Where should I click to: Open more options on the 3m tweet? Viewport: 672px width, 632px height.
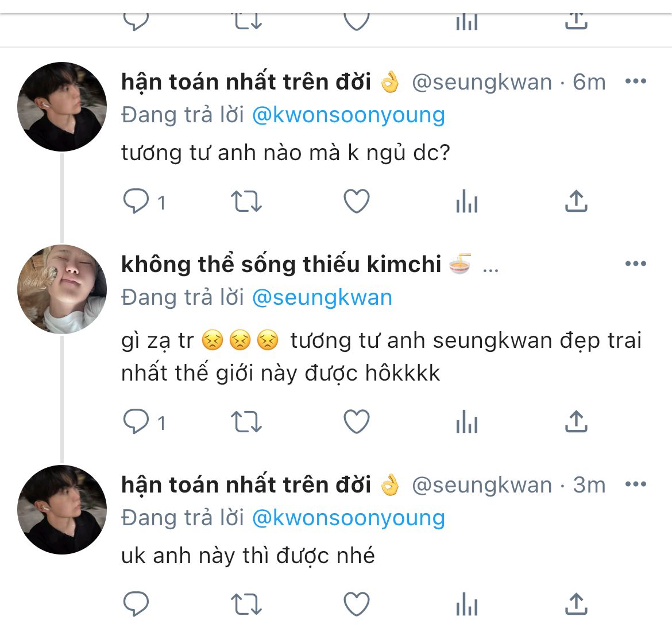635,484
